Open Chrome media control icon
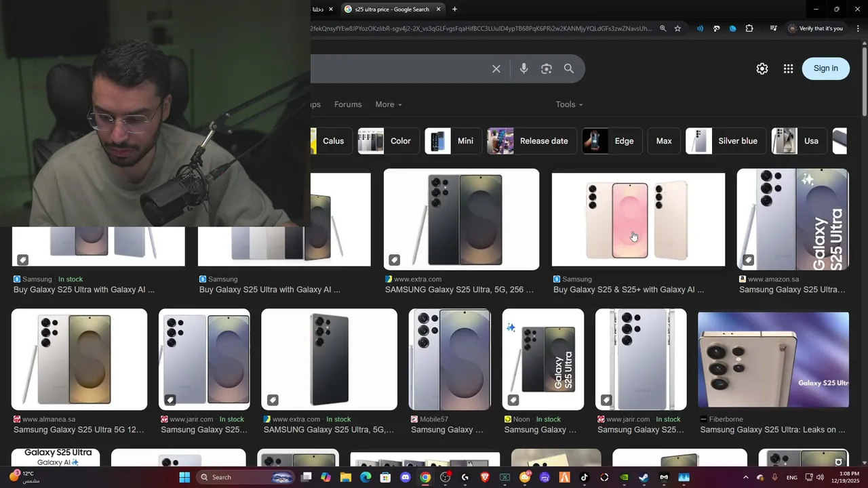Viewport: 868px width, 488px height. [x=773, y=28]
